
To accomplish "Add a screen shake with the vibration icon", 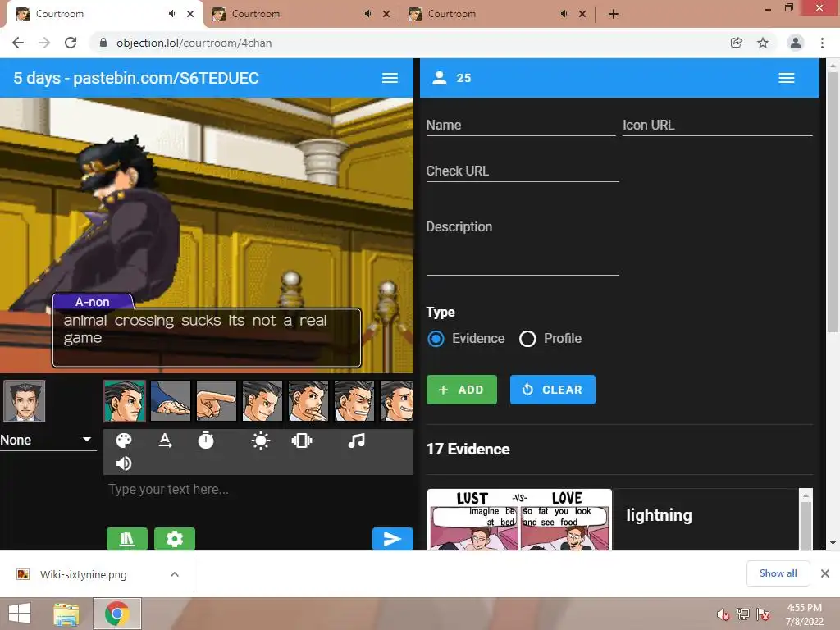I will click(x=302, y=441).
